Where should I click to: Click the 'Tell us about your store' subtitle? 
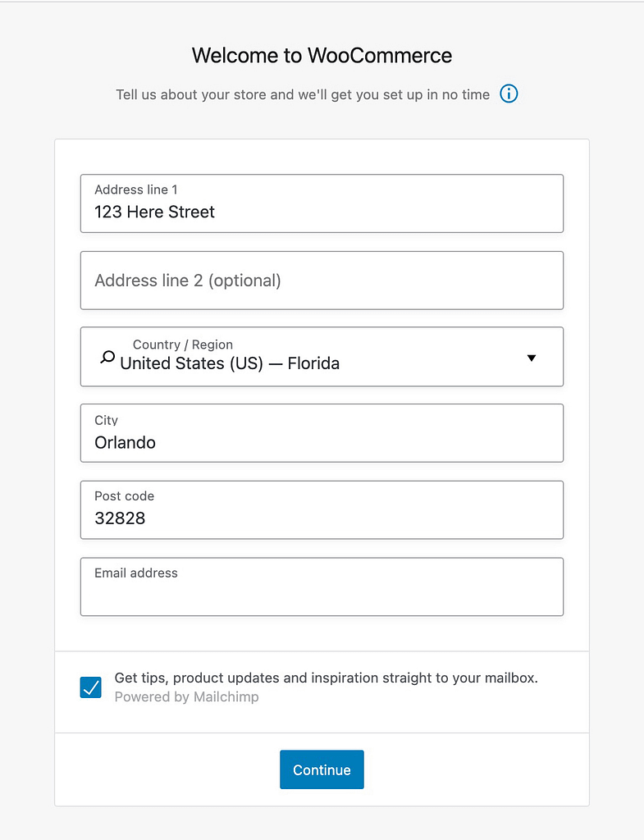click(x=303, y=94)
